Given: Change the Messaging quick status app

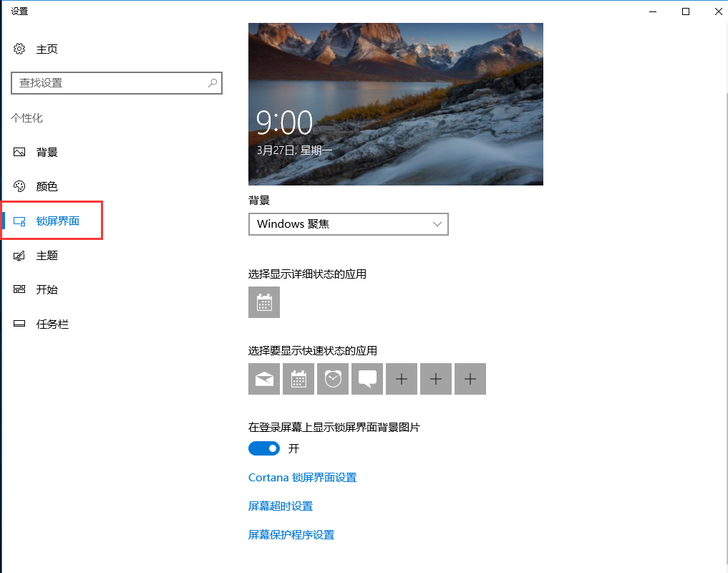Looking at the screenshot, I should pyautogui.click(x=367, y=379).
